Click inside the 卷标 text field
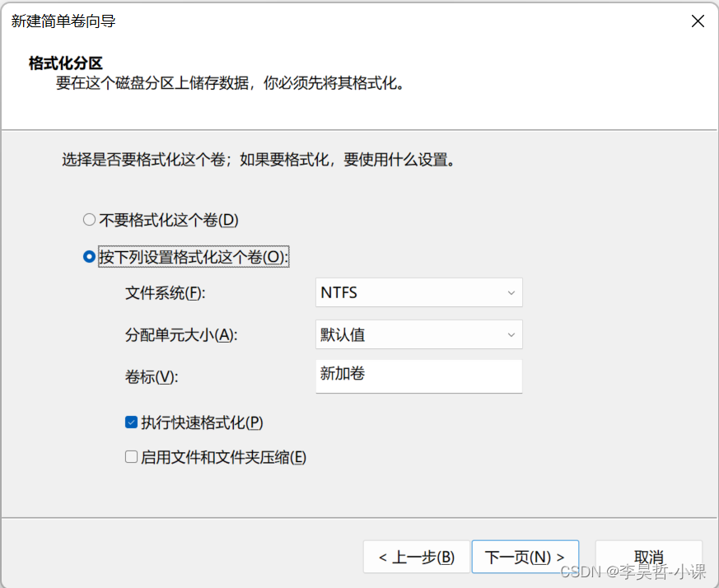719x588 pixels. [x=418, y=376]
